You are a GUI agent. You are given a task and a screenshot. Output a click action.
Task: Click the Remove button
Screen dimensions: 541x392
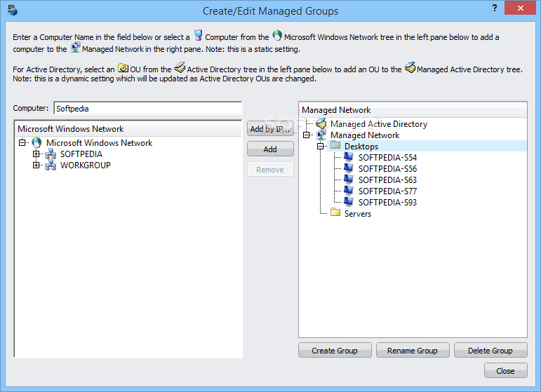pos(270,169)
